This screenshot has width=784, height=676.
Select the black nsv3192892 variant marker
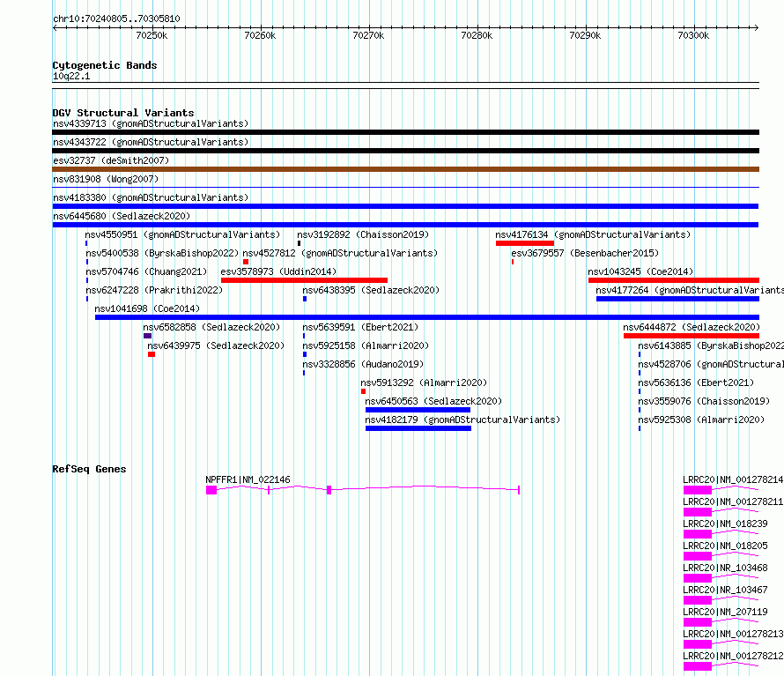(x=299, y=243)
